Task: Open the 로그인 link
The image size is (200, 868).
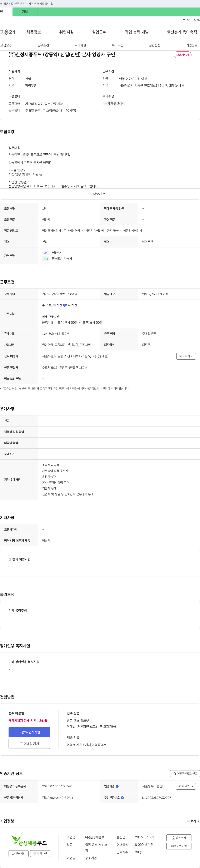Action: (x=186, y=20)
